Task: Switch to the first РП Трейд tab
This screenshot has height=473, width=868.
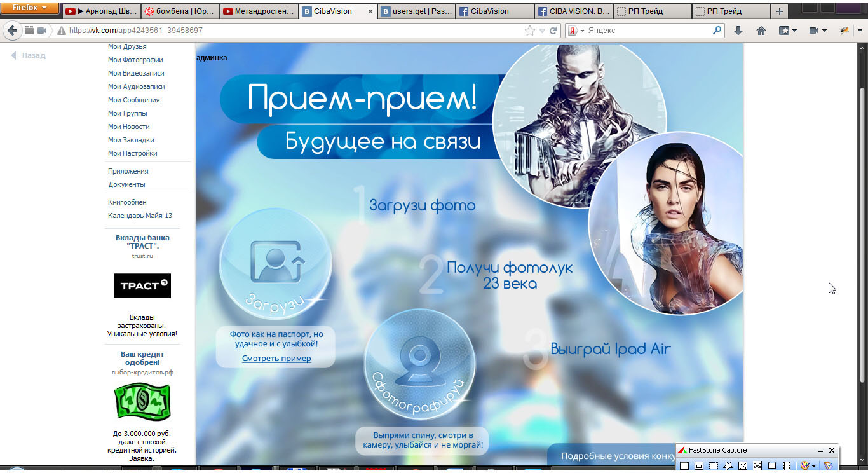Action: pos(653,11)
